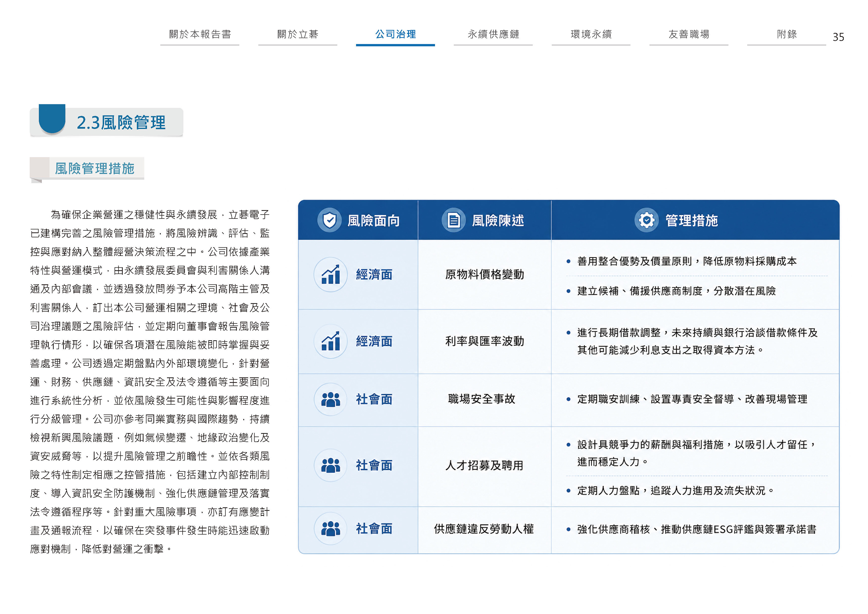Click the gear icon beside 管理措施
This screenshot has width=868, height=614.
(x=647, y=220)
